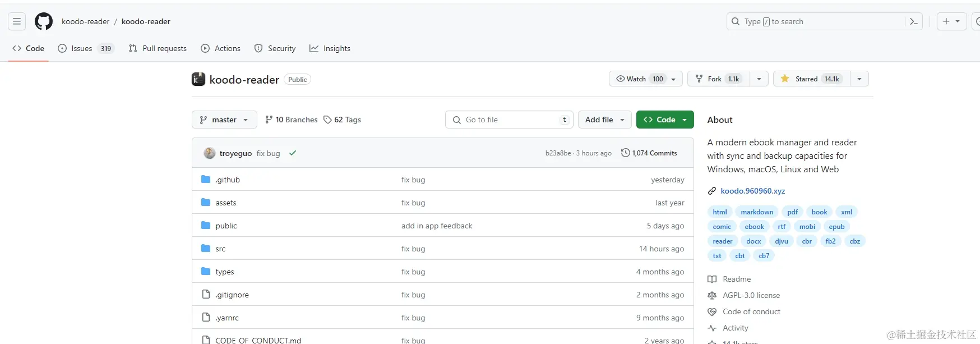This screenshot has height=344, width=980.
Task: Open the Code of conduct link
Action: point(751,311)
